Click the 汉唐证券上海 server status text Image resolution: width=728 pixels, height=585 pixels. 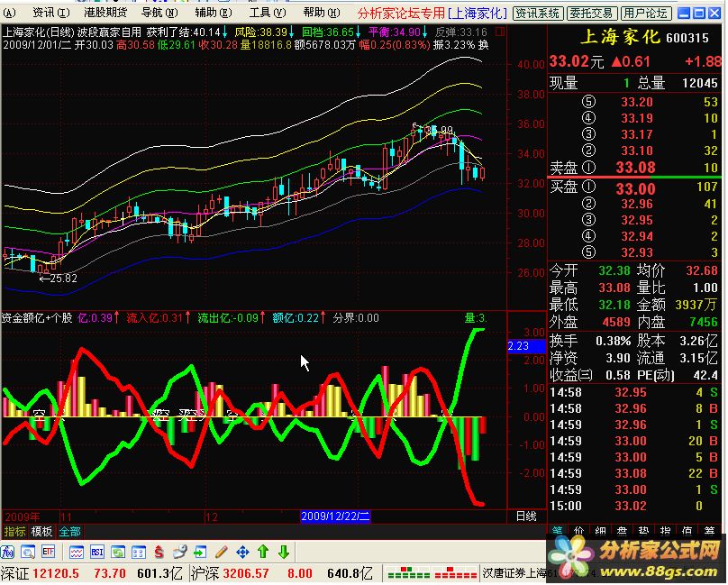coord(514,573)
